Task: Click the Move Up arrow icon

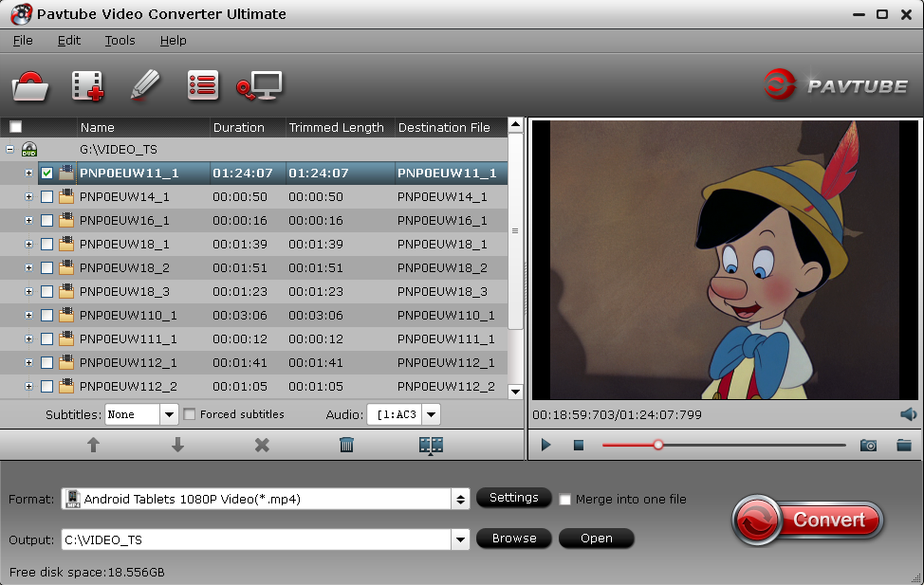Action: (x=93, y=445)
